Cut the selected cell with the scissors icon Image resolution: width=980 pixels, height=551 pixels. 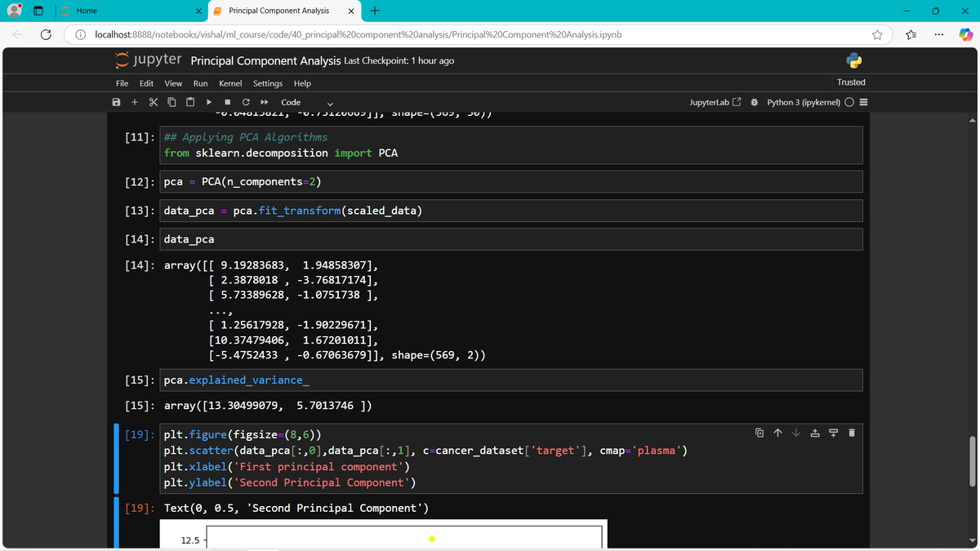(x=153, y=102)
